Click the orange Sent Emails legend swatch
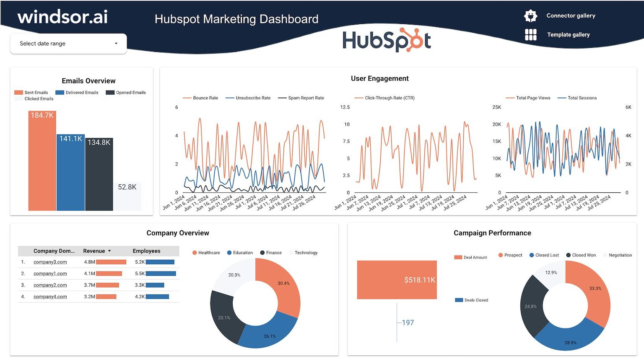The height and width of the screenshot is (359, 644). (18, 92)
